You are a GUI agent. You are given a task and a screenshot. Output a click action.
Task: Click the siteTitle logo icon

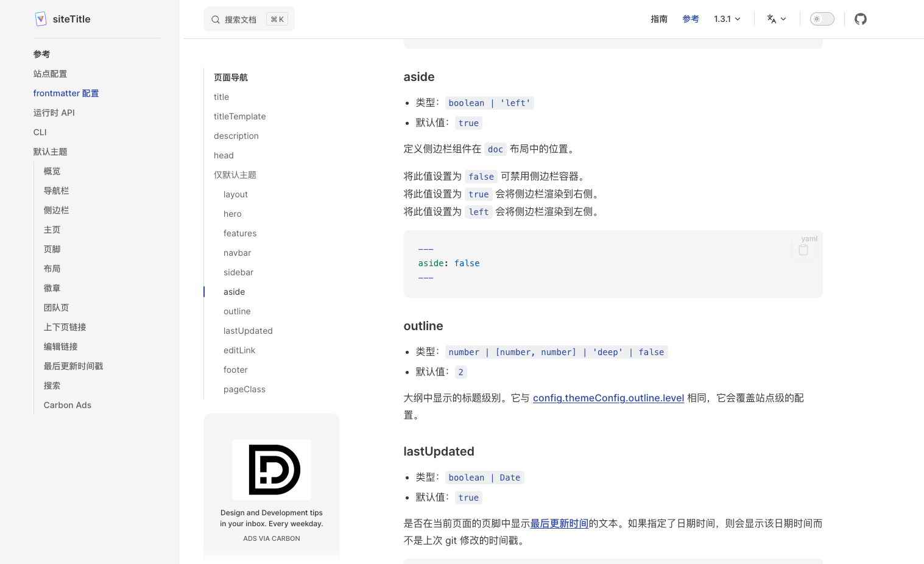[41, 19]
